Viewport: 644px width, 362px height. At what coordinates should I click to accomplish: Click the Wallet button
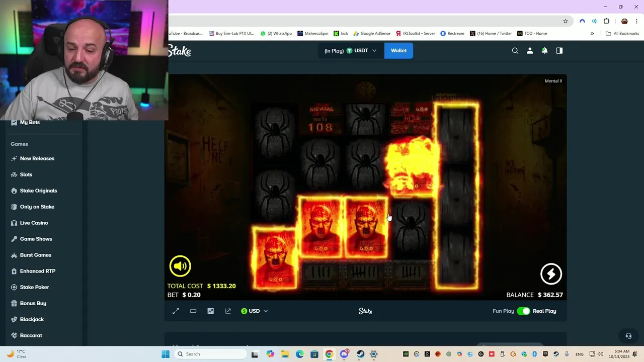click(398, 51)
